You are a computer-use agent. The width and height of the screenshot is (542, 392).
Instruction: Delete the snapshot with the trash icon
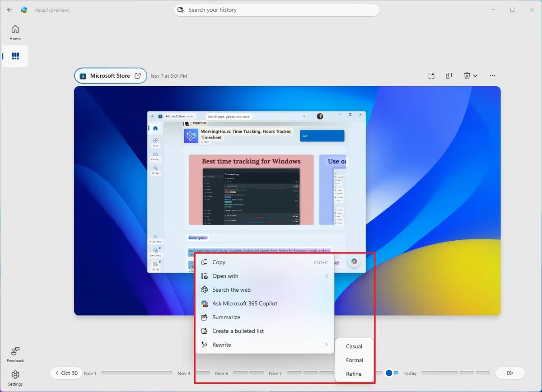467,76
